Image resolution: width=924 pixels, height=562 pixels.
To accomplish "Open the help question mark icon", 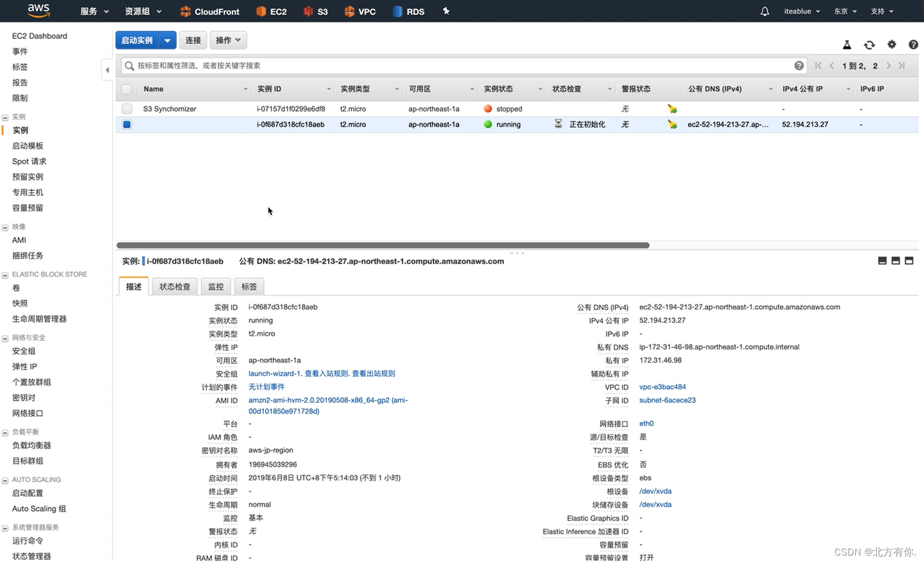I will pos(913,44).
